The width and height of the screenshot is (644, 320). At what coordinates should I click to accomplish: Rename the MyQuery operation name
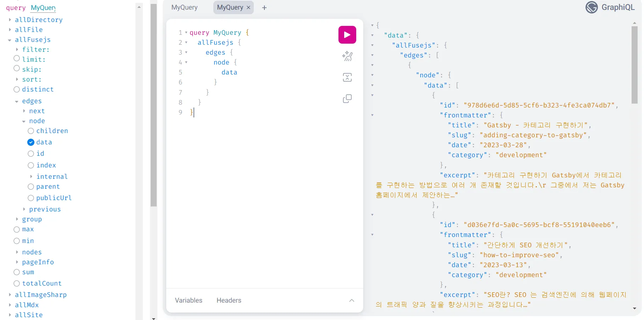43,8
